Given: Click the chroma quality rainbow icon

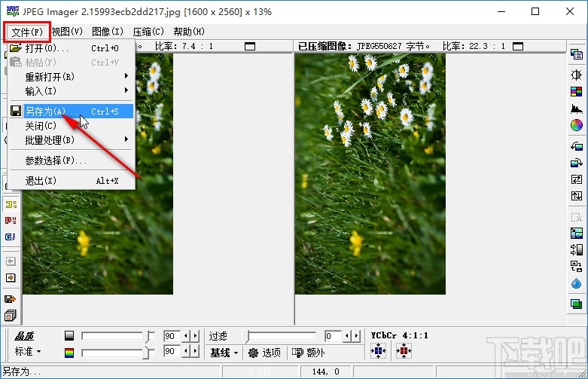Looking at the screenshot, I should pos(69,353).
